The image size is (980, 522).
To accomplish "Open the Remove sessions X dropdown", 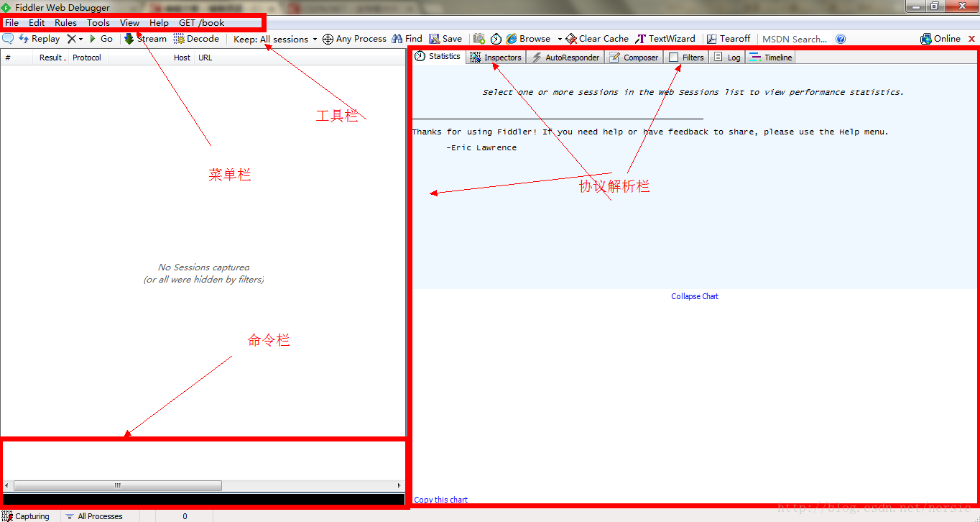I will [75, 39].
